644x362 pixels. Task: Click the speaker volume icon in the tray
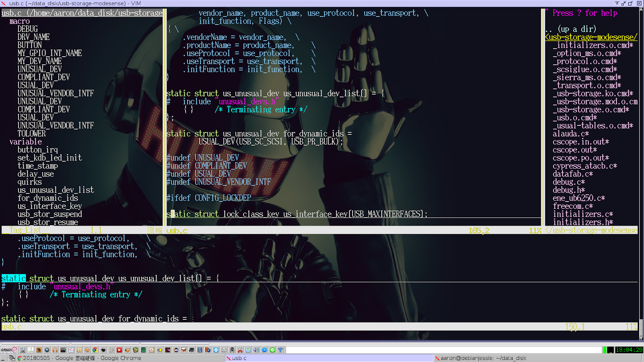(256, 350)
